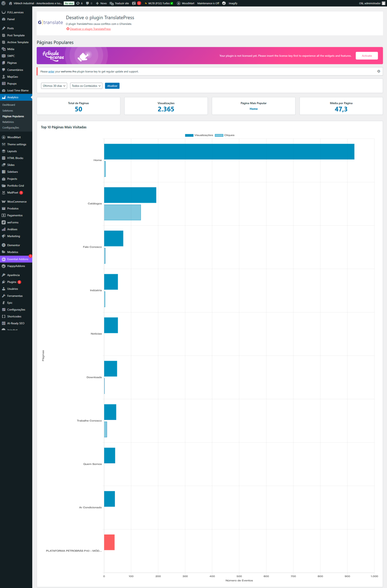Click the red PLATAFORMA PETROBRÁS chart bar

[109, 542]
